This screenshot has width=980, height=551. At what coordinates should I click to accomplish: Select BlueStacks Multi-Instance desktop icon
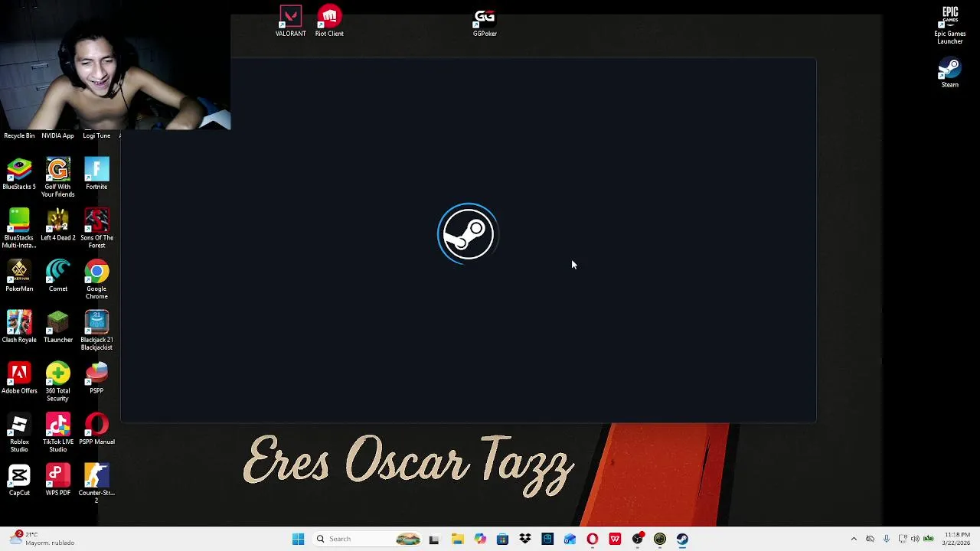point(19,229)
